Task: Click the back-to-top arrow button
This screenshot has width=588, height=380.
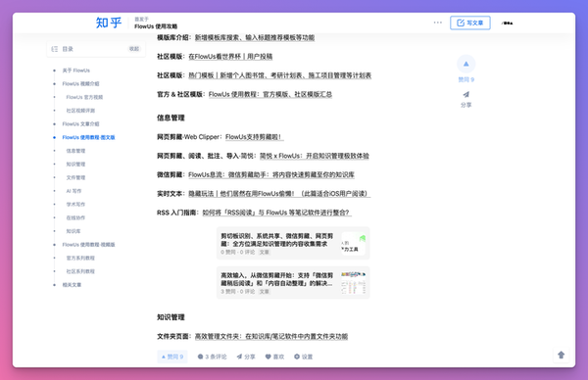Action: pyautogui.click(x=561, y=355)
